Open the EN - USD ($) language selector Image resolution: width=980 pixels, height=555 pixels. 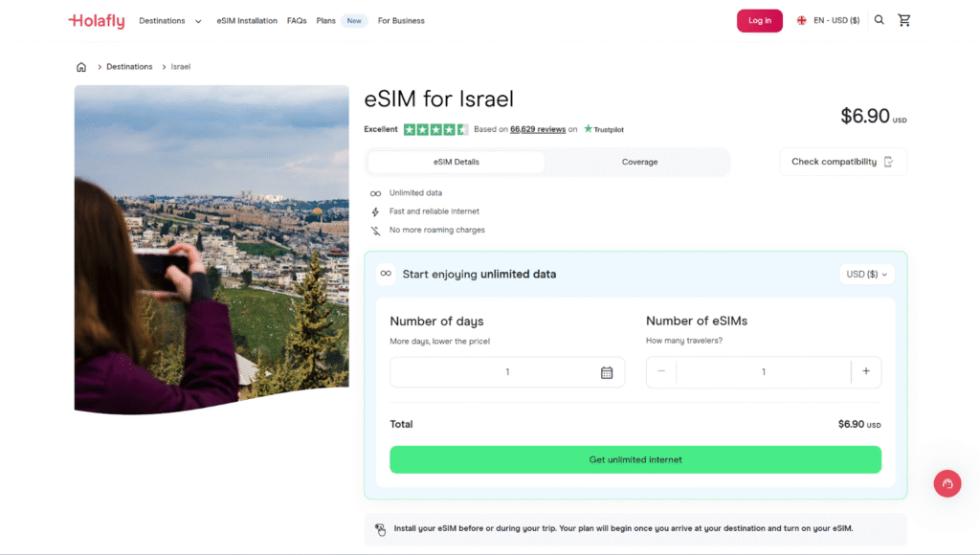coord(827,19)
